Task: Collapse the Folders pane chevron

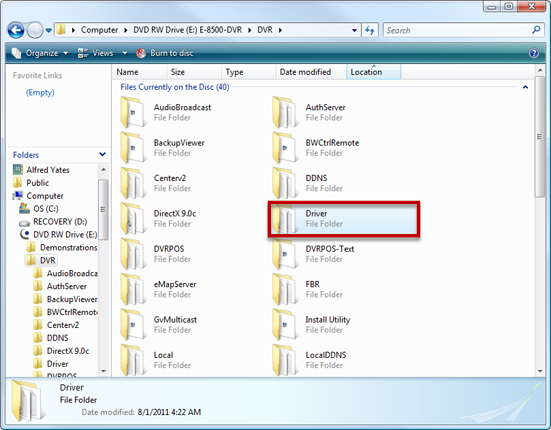Action: click(102, 155)
